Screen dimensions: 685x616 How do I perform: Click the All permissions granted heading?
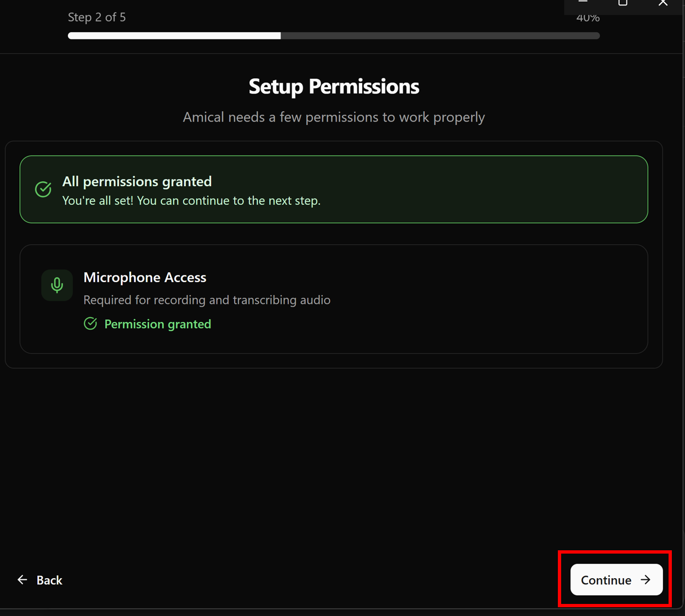click(x=137, y=181)
